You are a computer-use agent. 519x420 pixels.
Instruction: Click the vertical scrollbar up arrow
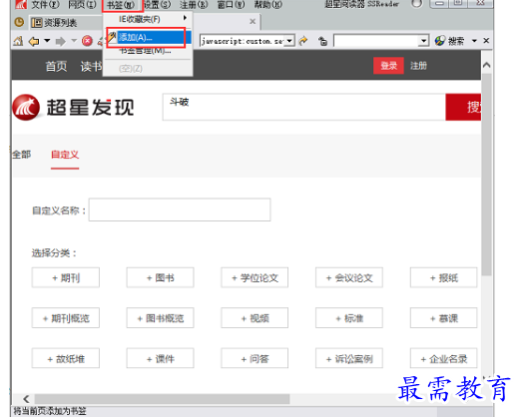click(x=486, y=65)
